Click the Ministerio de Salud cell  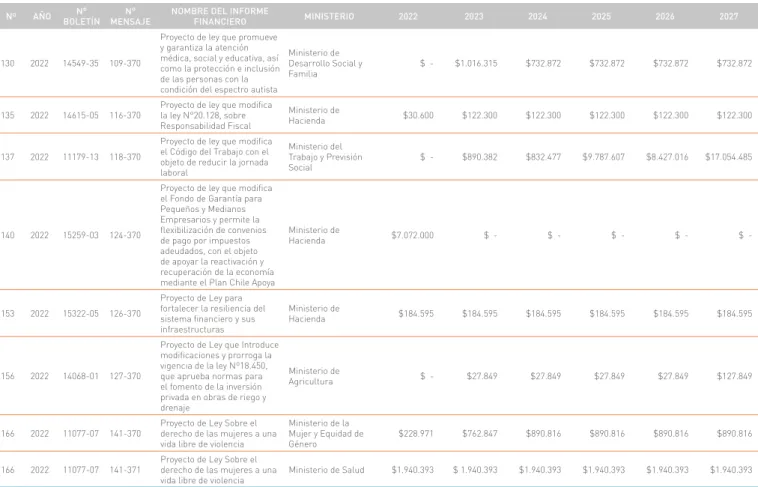(x=326, y=470)
